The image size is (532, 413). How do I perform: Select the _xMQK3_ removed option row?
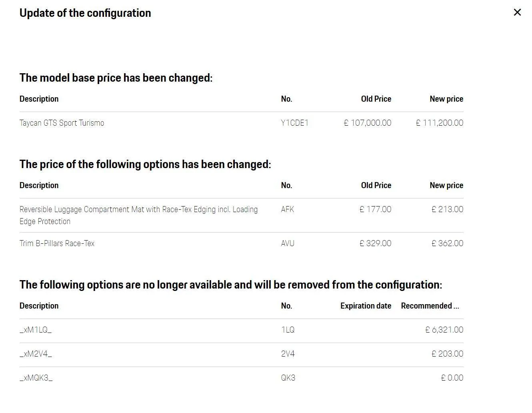[242, 378]
